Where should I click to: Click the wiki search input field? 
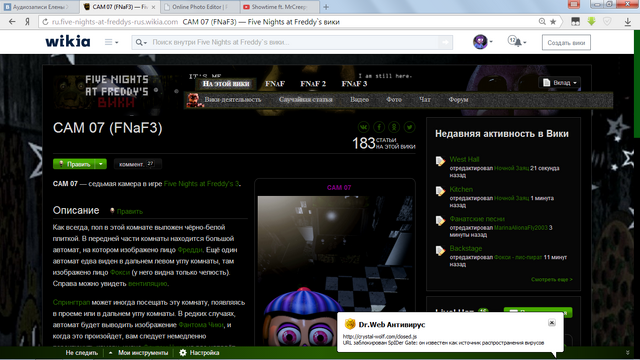click(292, 42)
